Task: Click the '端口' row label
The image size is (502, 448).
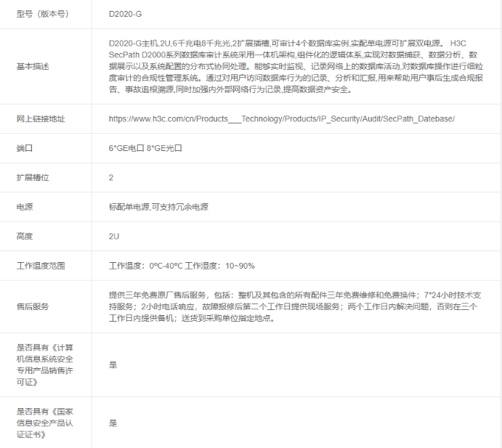Action: pyautogui.click(x=25, y=148)
